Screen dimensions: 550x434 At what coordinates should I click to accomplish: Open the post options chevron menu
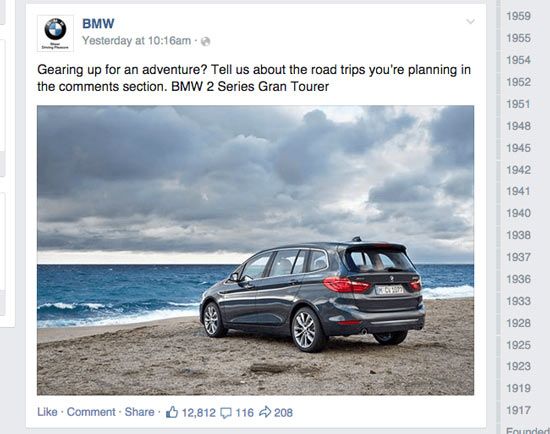pos(470,21)
